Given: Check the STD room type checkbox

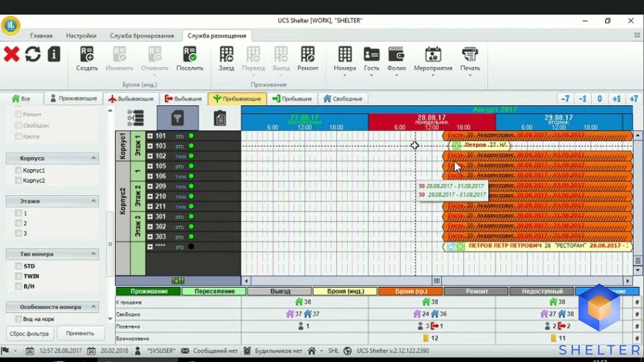Looking at the screenshot, I should 19,266.
